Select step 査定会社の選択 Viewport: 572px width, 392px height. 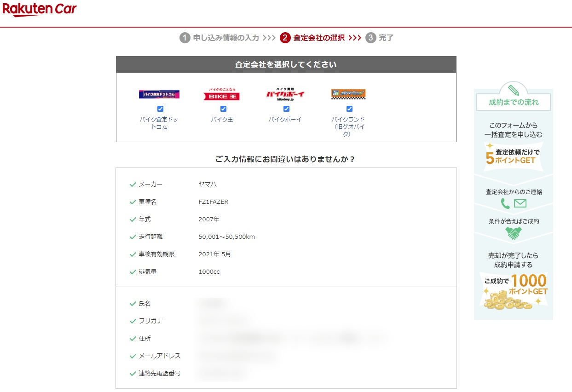(319, 38)
